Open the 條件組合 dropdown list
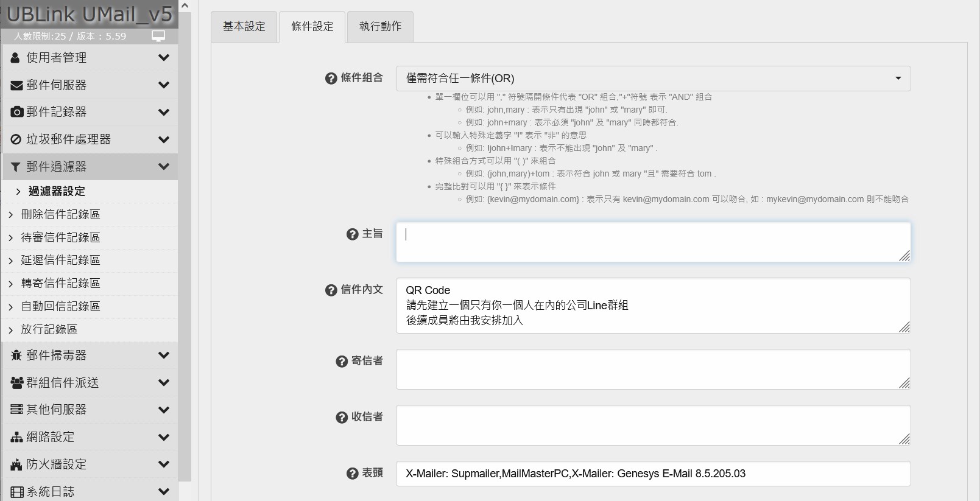 (653, 79)
